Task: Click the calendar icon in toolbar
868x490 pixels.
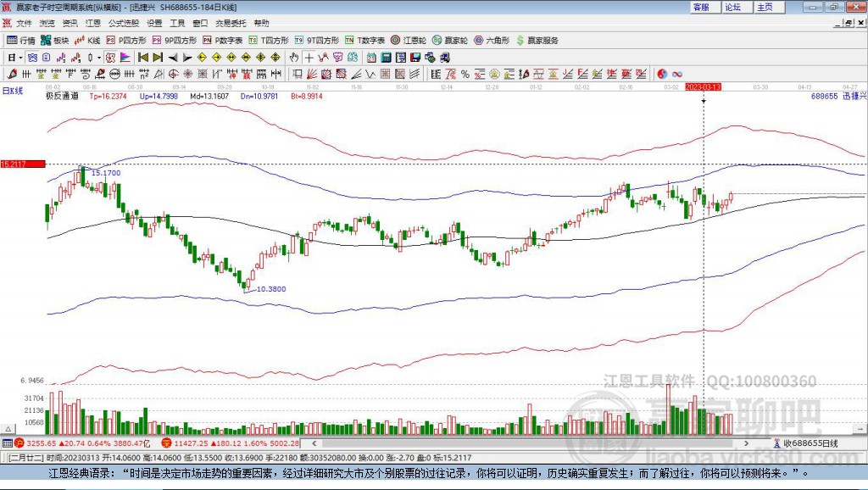Action: click(371, 58)
